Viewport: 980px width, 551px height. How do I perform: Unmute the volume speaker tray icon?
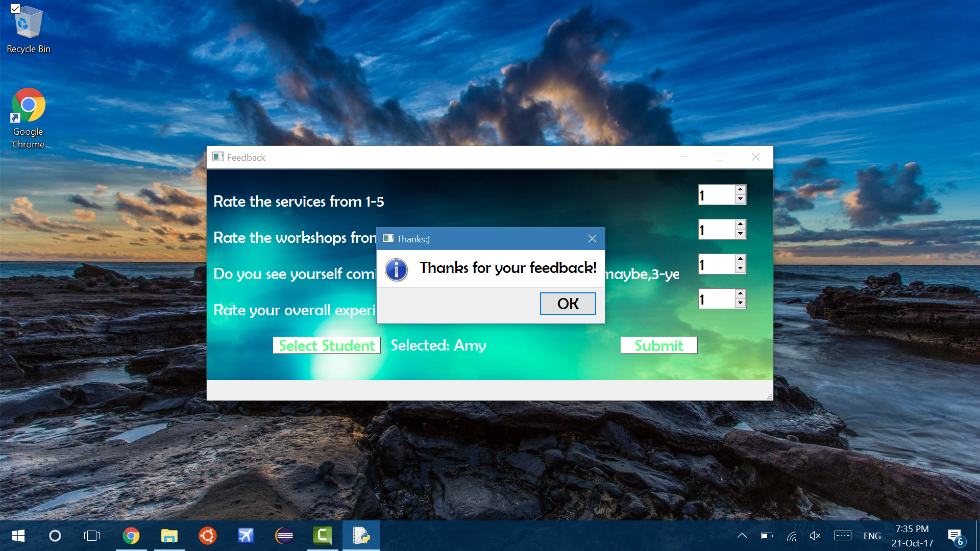pyautogui.click(x=815, y=536)
